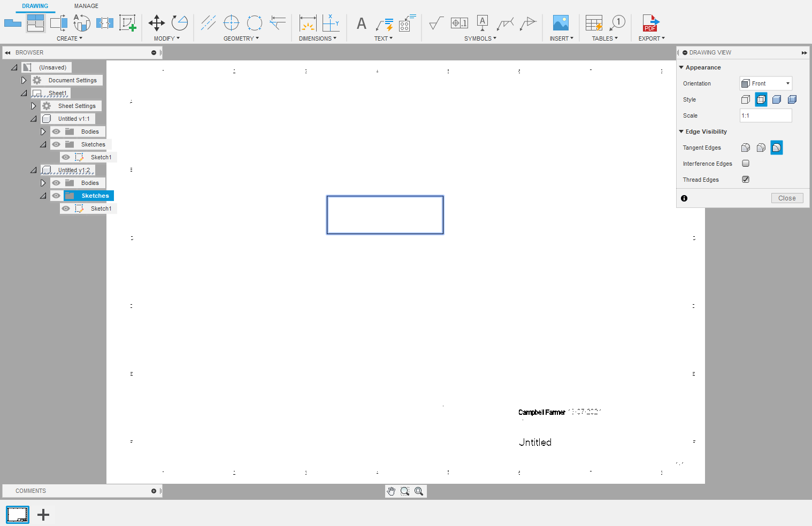Collapse the Sheet1 tree node
The image size is (812, 526).
point(24,93)
